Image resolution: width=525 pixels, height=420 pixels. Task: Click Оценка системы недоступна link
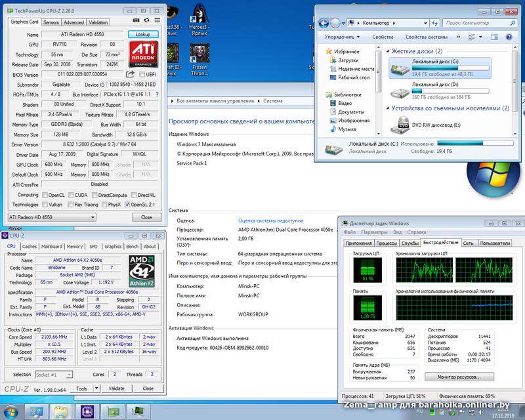point(270,220)
